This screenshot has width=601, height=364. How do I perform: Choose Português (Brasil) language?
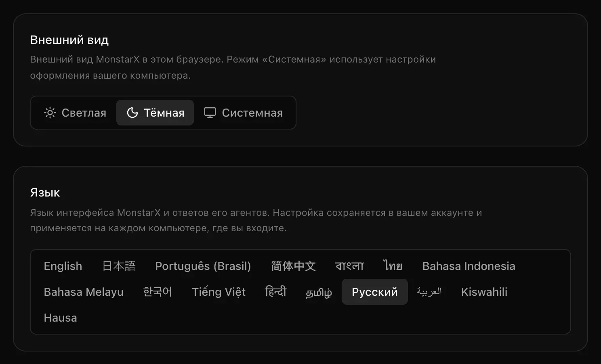203,266
